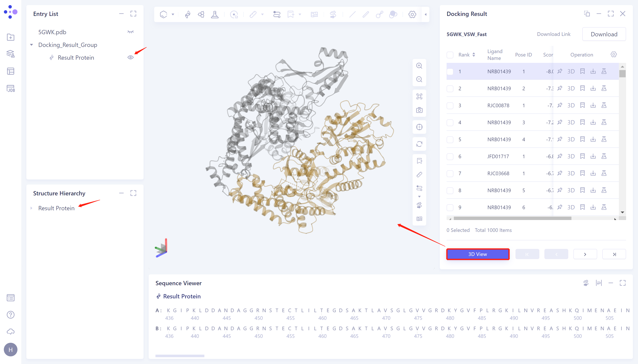Click the screenshot camera icon
The width and height of the screenshot is (638, 364).
[x=419, y=110]
